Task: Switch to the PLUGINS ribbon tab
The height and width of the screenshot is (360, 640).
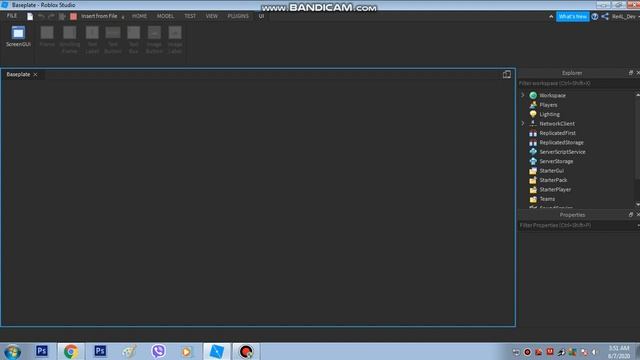Action: click(x=238, y=16)
